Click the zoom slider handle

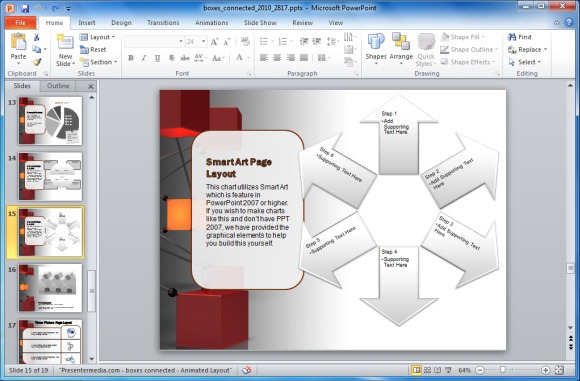coord(502,370)
